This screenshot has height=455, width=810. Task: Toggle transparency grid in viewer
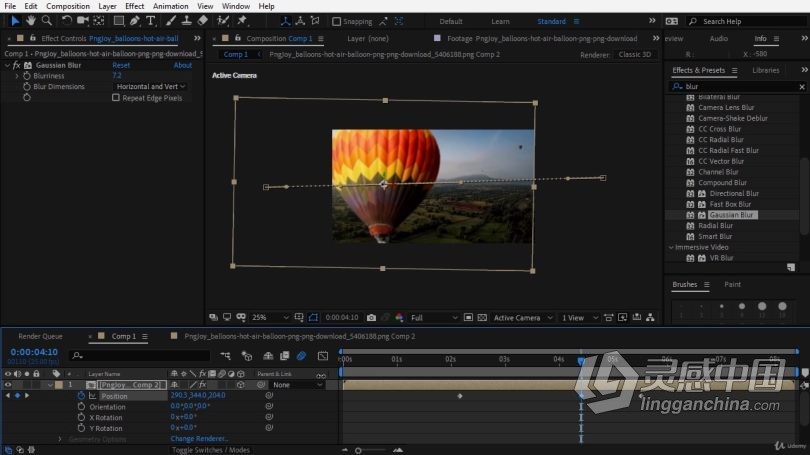pos(482,318)
